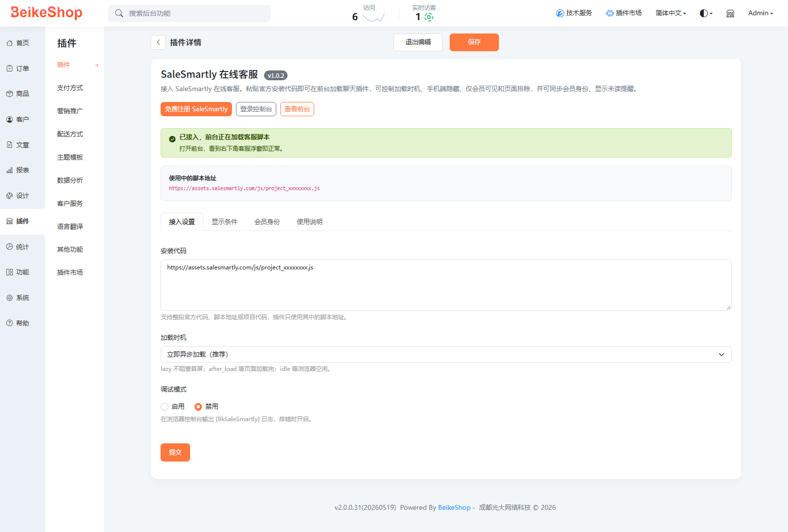Open 语言翻译 in plugin submenu
The height and width of the screenshot is (532, 788).
(70, 227)
